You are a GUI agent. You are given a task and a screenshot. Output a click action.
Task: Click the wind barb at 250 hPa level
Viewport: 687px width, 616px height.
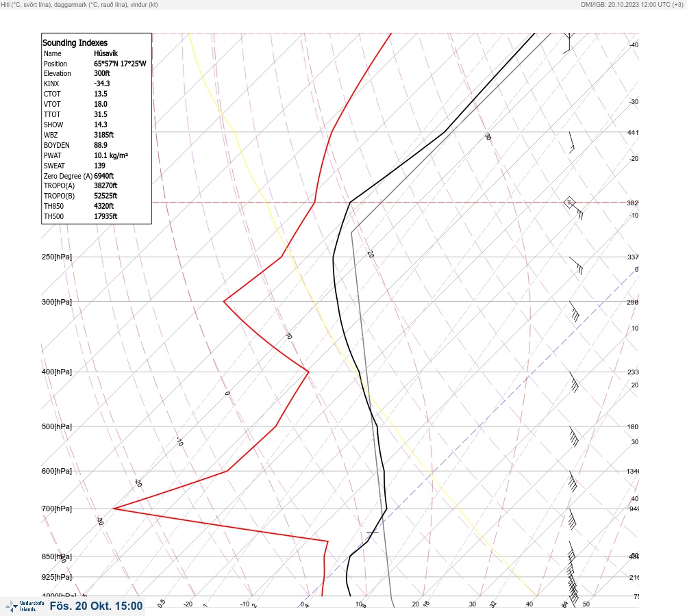[x=576, y=266]
